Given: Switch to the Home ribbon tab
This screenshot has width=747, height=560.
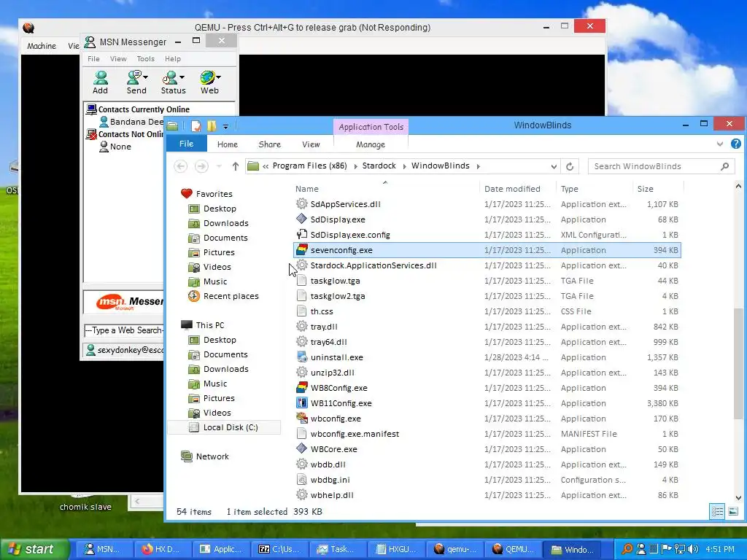Looking at the screenshot, I should pos(228,144).
